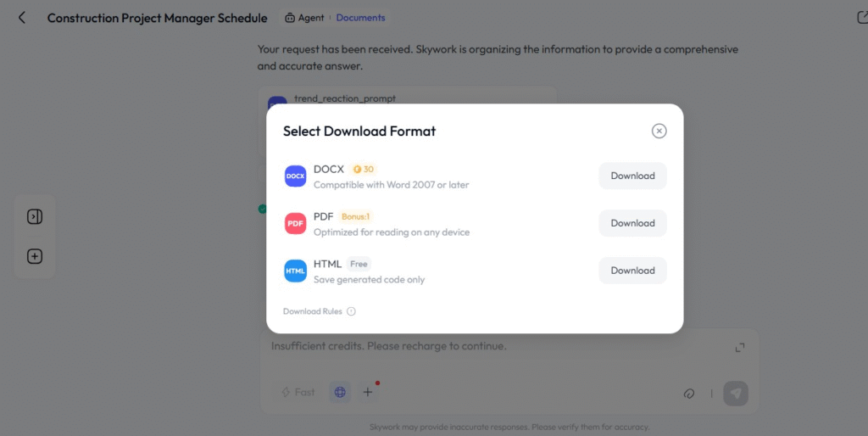This screenshot has height=436, width=868.
Task: Download the document as PDF
Action: [x=632, y=223]
